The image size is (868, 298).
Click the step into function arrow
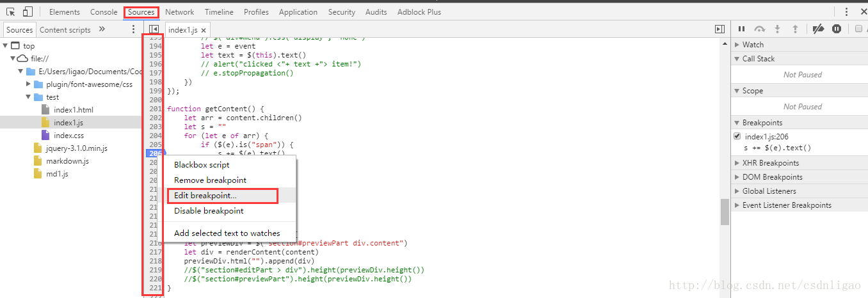point(778,29)
